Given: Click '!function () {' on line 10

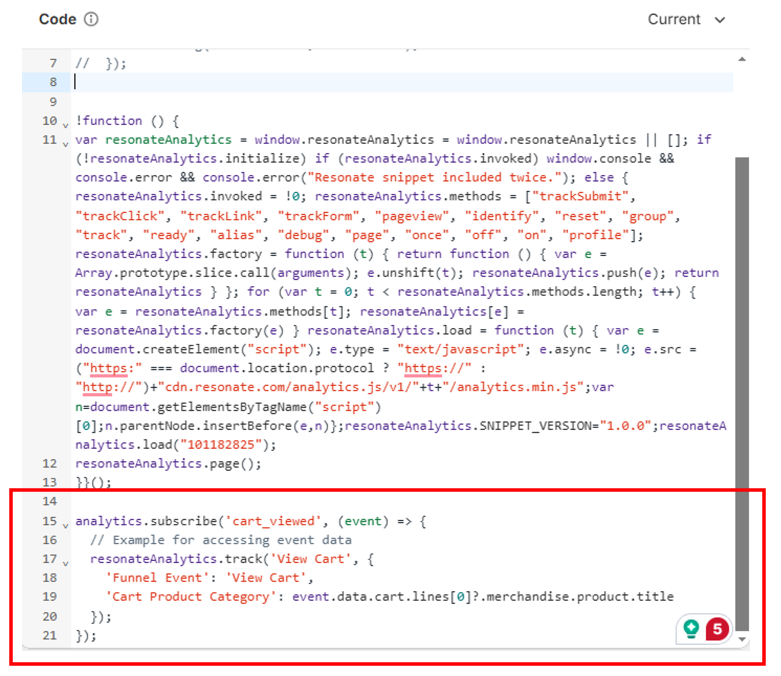Looking at the screenshot, I should (x=128, y=121).
